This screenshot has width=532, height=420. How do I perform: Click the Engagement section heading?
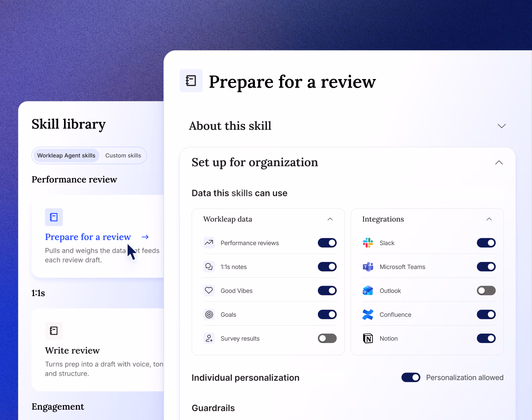pos(58,407)
